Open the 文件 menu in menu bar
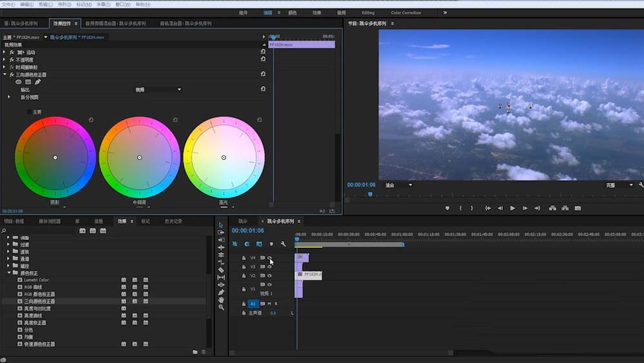Screen dimensions: 644x363 click(8, 4)
